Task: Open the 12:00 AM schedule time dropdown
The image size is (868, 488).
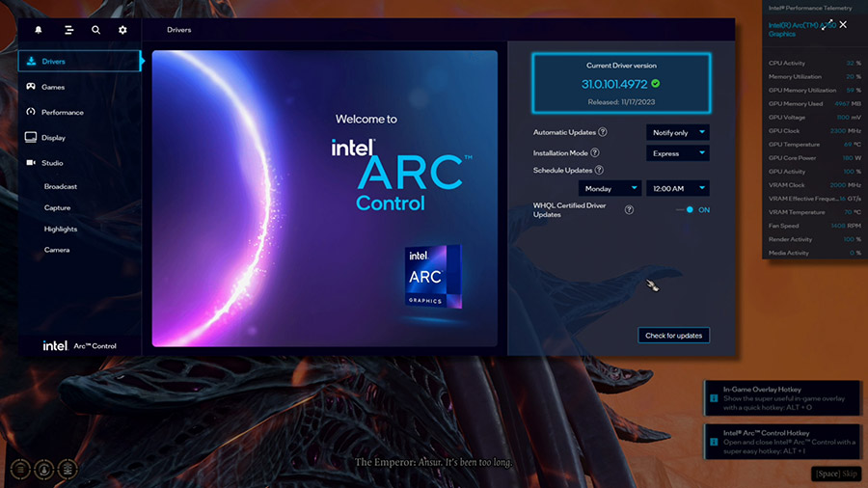Action: (x=678, y=188)
